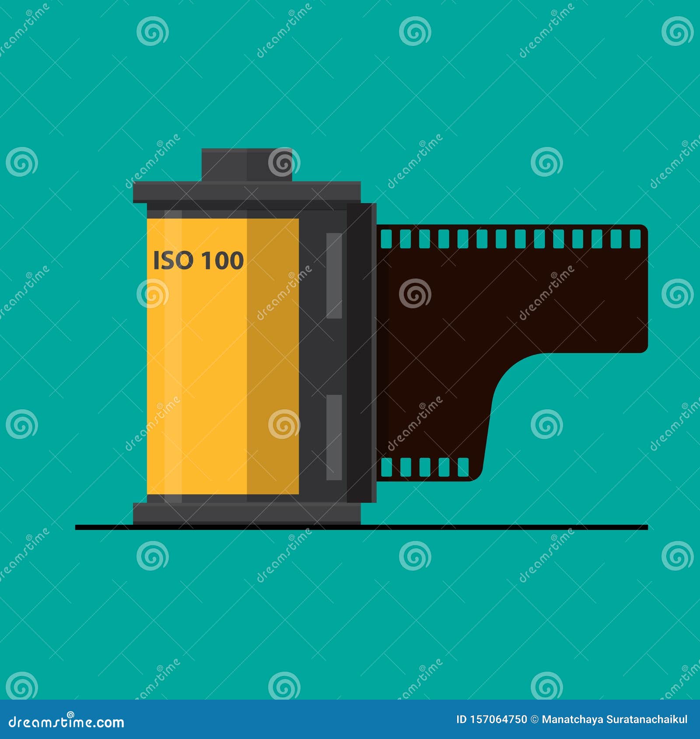Select the black film strip graphic
The image size is (700, 739).
[x=503, y=306]
